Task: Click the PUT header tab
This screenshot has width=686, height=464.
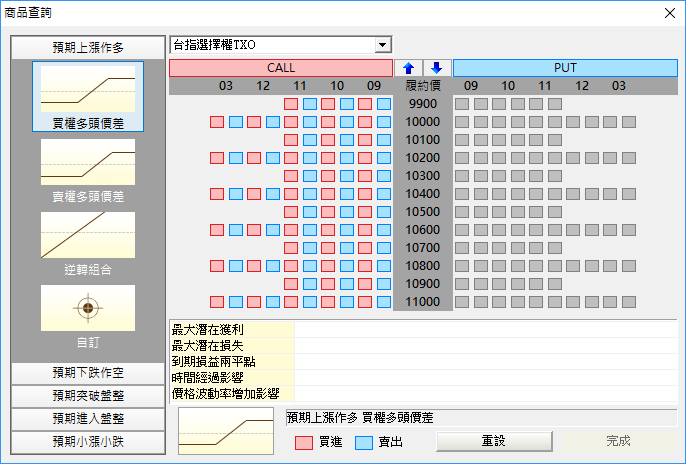Action: (x=565, y=68)
